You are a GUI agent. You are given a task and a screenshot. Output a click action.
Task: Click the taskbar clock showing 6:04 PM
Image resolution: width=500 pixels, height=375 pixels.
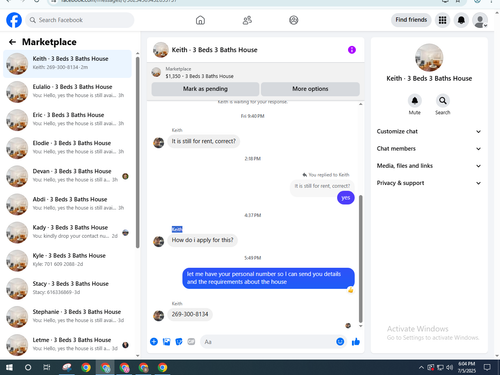coord(466,367)
